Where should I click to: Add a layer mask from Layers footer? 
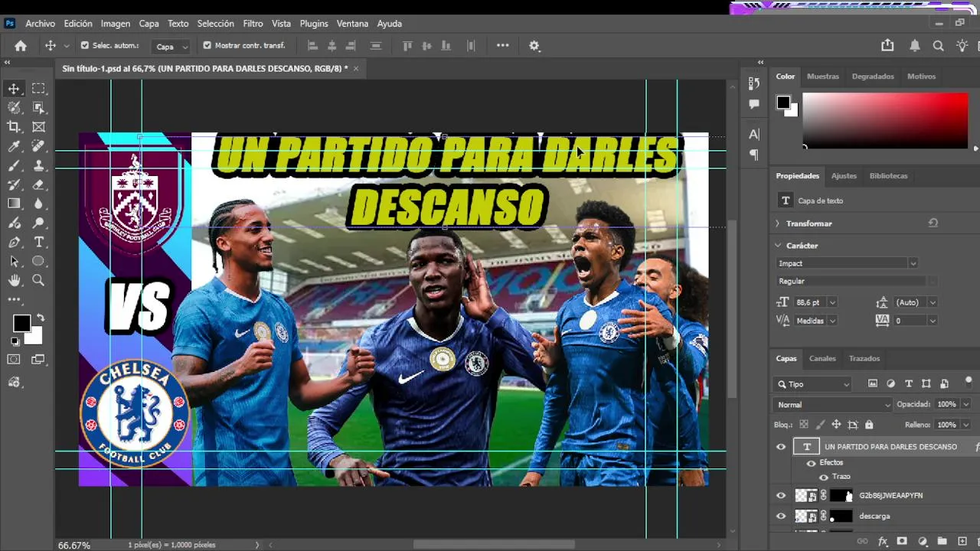(902, 541)
